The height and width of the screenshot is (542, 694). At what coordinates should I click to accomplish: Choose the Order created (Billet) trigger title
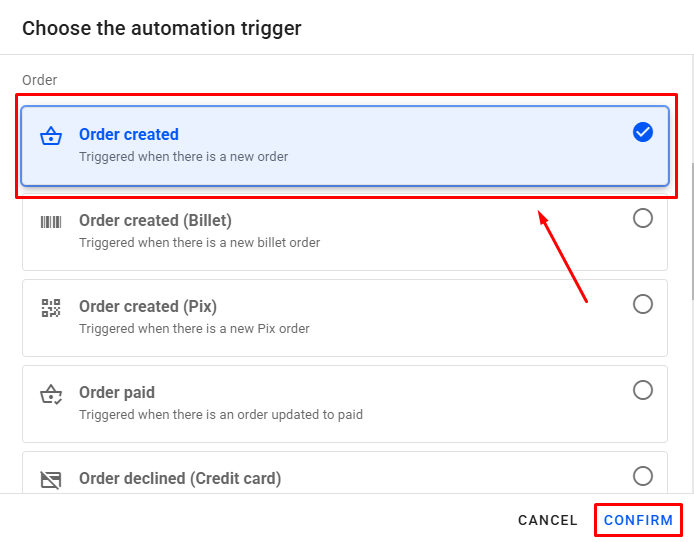pos(155,221)
